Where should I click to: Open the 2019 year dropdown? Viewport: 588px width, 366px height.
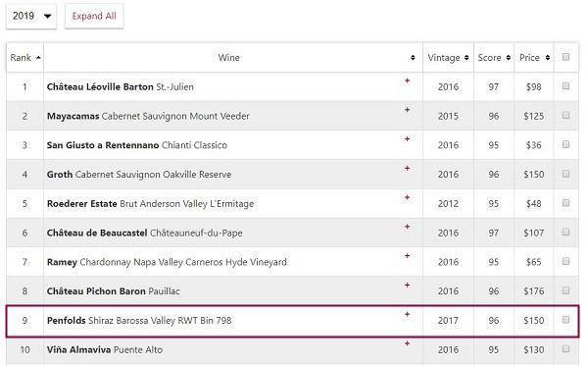[x=31, y=16]
